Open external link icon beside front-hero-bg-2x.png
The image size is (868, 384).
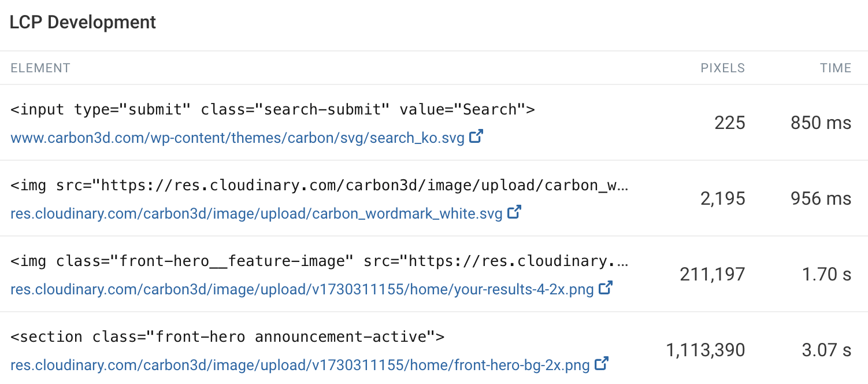[602, 364]
